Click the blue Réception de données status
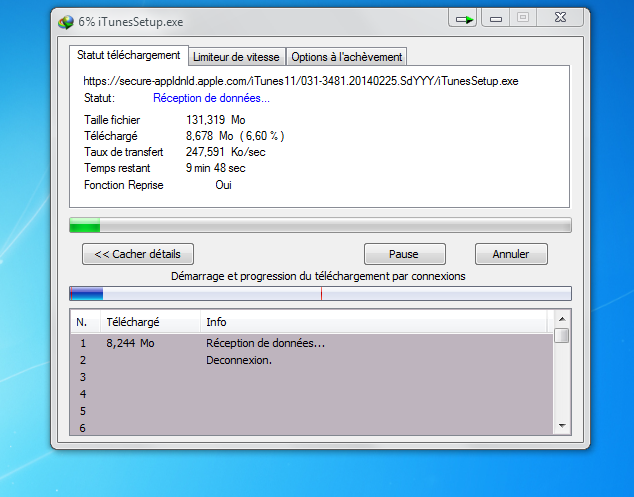This screenshot has height=497, width=634. point(211,98)
